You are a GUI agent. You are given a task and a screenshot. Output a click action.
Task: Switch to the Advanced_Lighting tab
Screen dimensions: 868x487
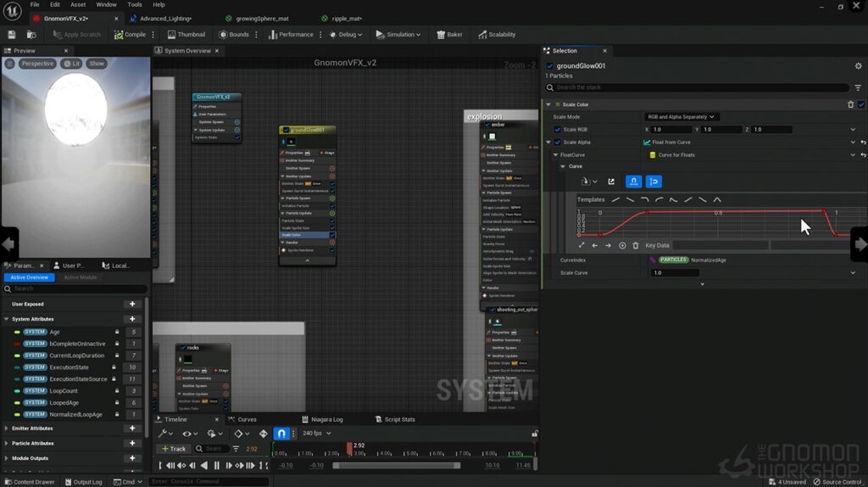pos(165,19)
